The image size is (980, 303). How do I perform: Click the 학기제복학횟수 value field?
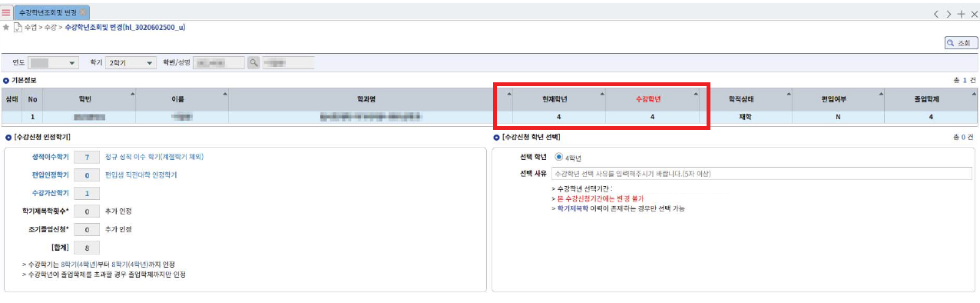(x=88, y=211)
